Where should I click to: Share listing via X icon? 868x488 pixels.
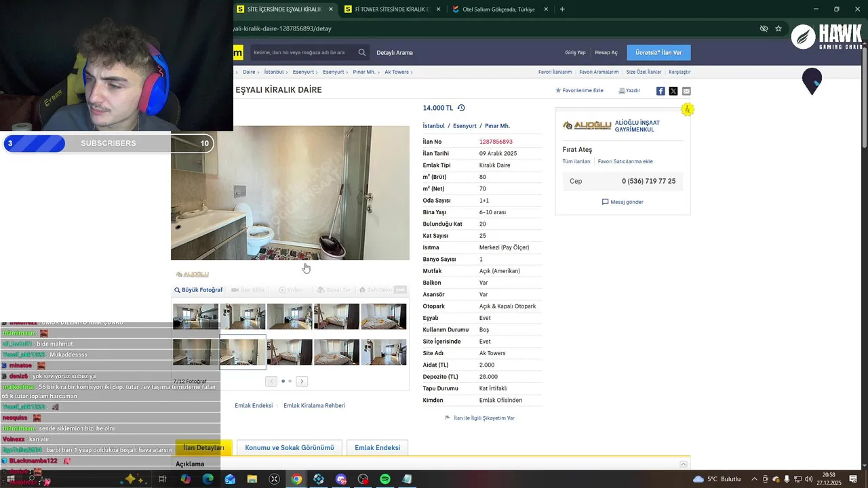(x=673, y=91)
